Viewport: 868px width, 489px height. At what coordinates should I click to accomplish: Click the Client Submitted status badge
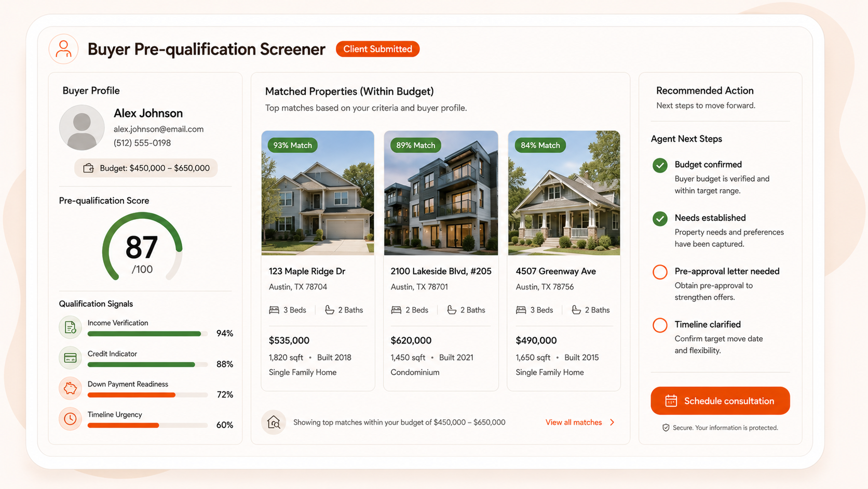click(377, 49)
